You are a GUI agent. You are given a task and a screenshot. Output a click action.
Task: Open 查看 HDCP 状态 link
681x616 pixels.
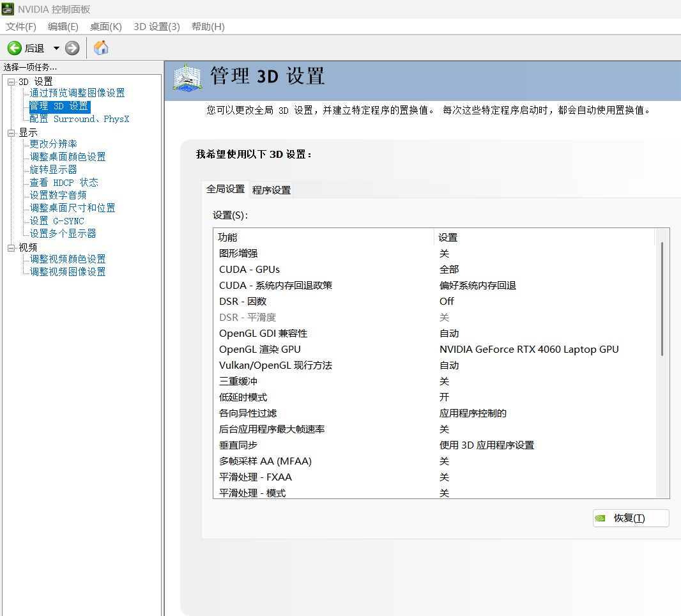point(64,183)
